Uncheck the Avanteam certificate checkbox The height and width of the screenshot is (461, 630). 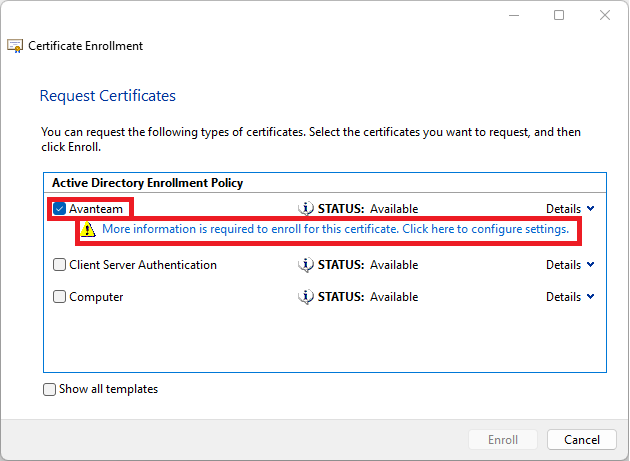59,209
